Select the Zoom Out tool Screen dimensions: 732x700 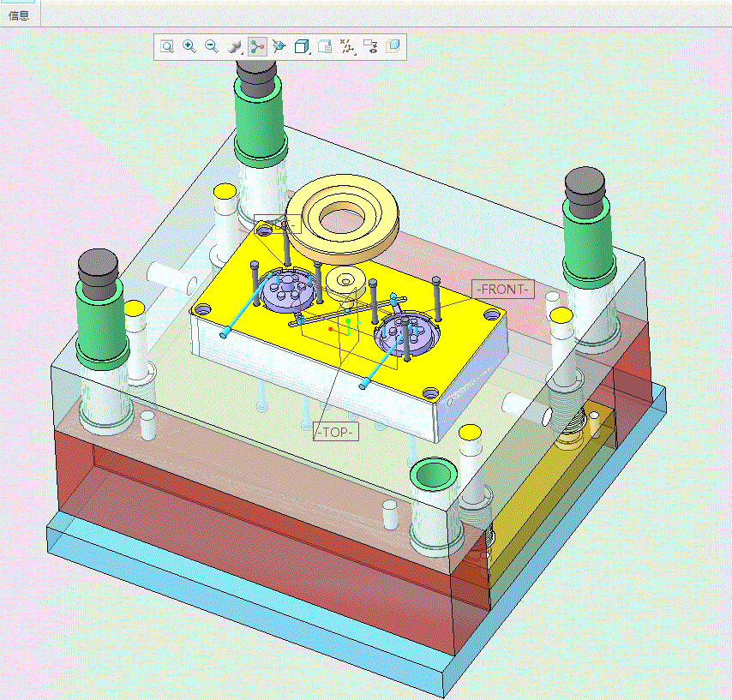[212, 46]
